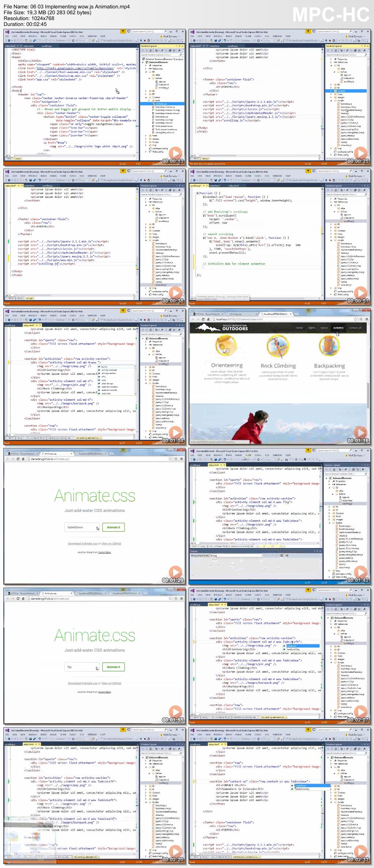This screenshot has width=374, height=868.
Task: Click the play icon on the 00:01:55 thumbnail
Action: (x=176, y=712)
